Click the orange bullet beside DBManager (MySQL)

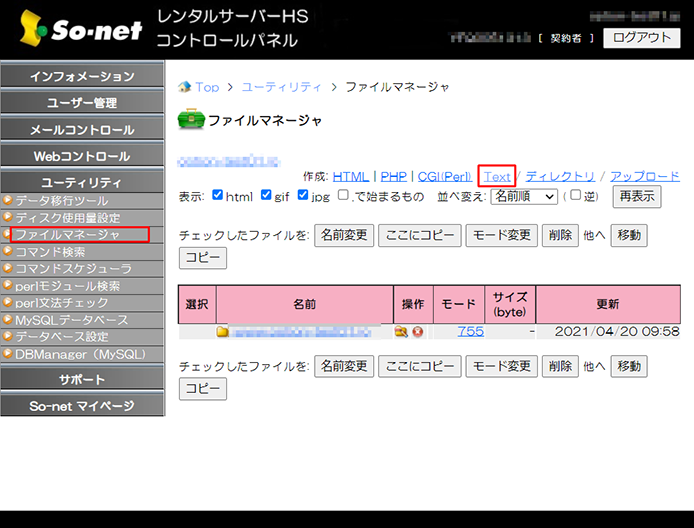tap(8, 354)
